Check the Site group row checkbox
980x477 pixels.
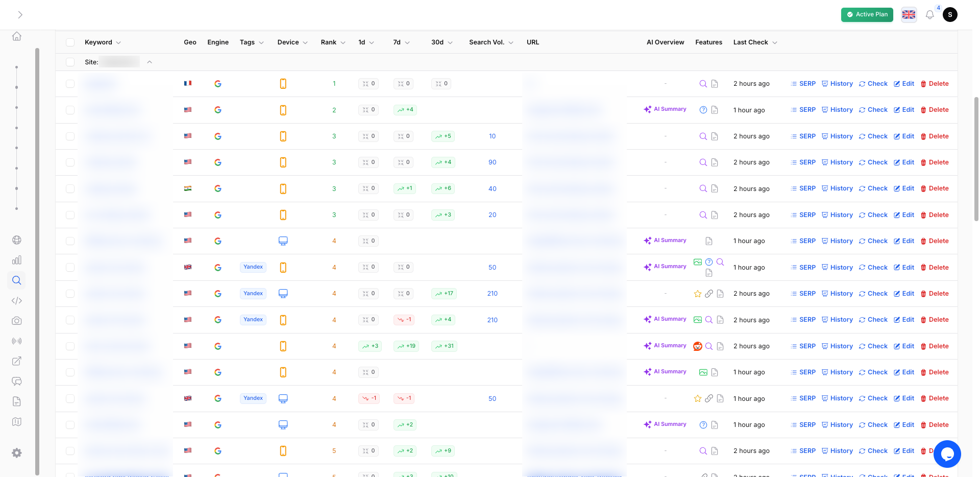click(70, 62)
